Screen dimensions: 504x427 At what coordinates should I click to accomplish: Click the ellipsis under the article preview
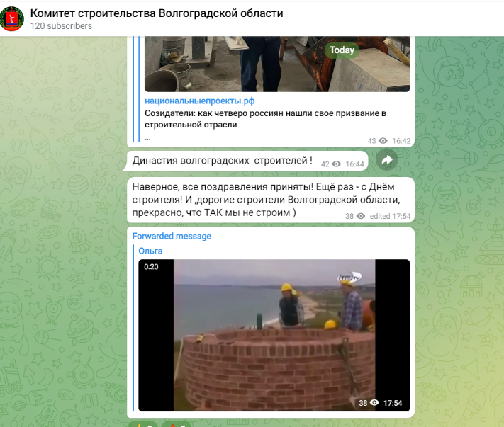pyautogui.click(x=147, y=139)
